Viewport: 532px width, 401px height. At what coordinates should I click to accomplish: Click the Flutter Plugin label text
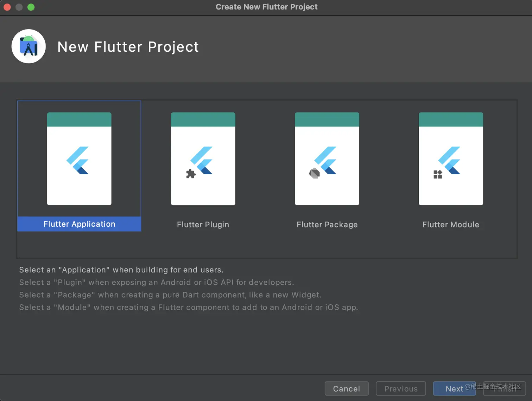[x=203, y=224]
